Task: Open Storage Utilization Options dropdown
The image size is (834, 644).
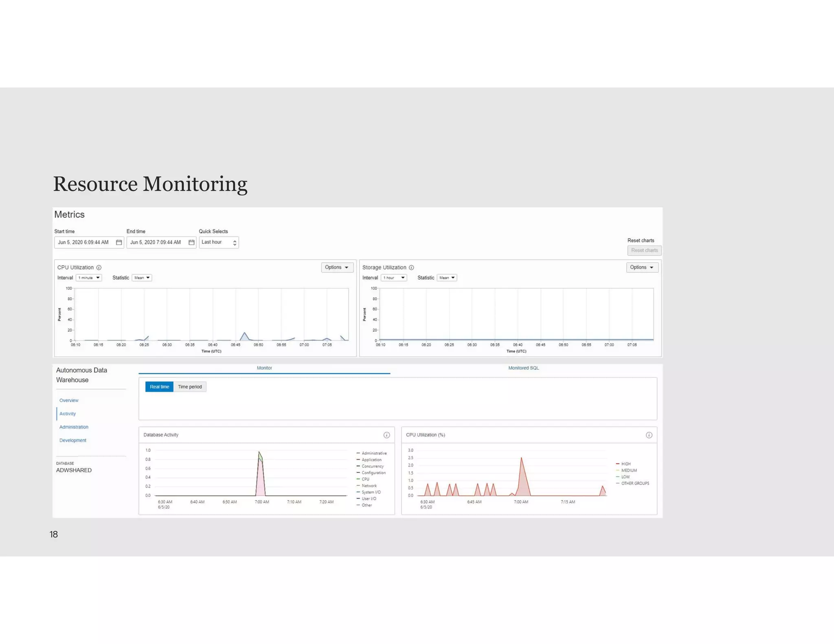Action: coord(642,267)
